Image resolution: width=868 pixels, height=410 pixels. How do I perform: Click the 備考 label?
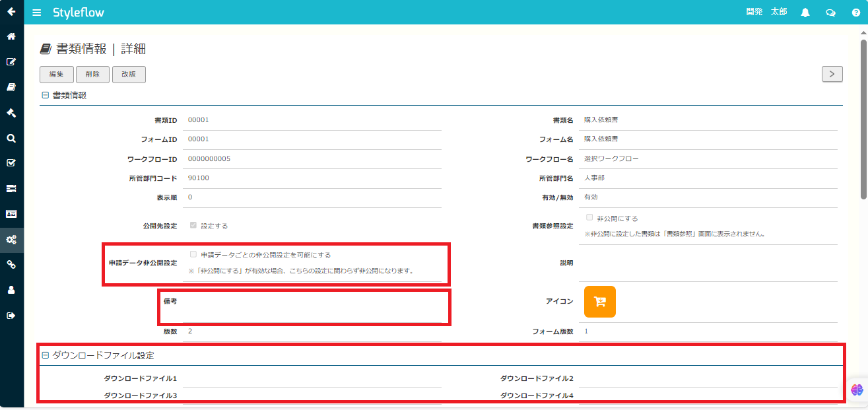[x=170, y=301]
